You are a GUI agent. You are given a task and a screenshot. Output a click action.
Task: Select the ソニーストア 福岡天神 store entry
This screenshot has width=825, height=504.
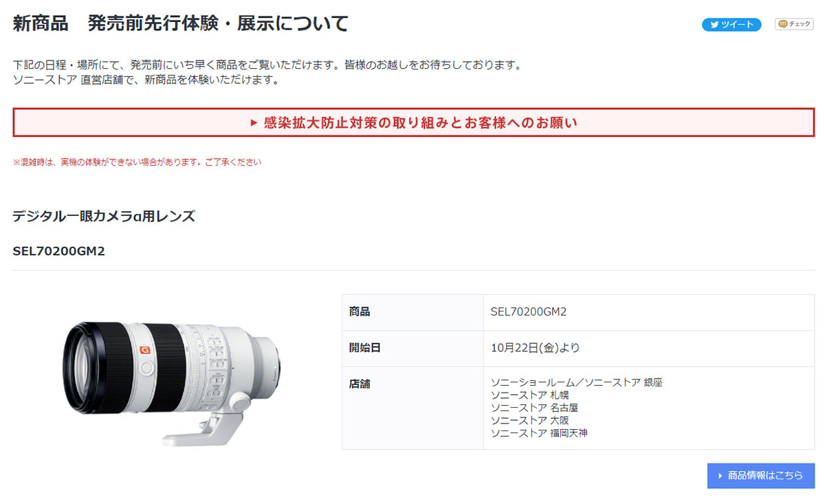tap(539, 433)
